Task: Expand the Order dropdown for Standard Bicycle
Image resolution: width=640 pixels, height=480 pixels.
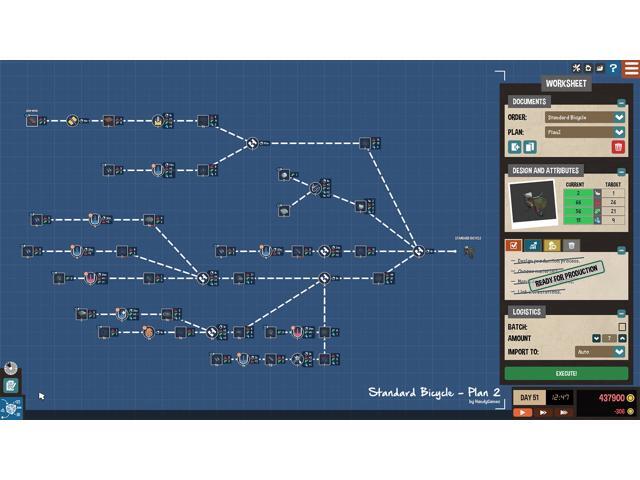Action: [620, 117]
